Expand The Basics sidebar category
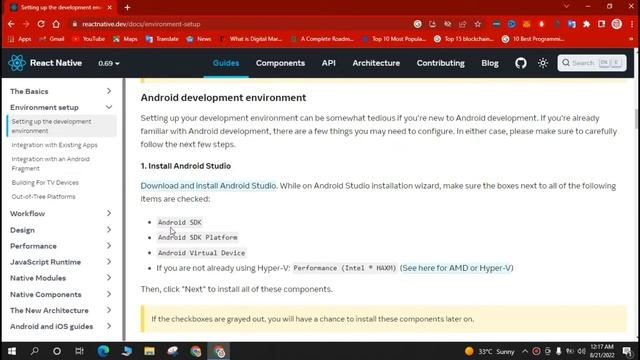The height and width of the screenshot is (360, 640). 60,91
